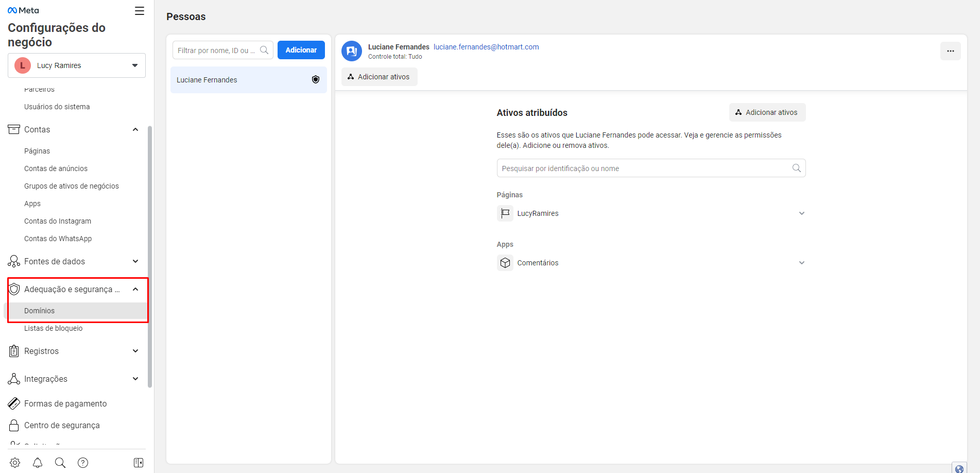Click the LucyRamires page flag icon
This screenshot has height=473, width=980.
505,213
